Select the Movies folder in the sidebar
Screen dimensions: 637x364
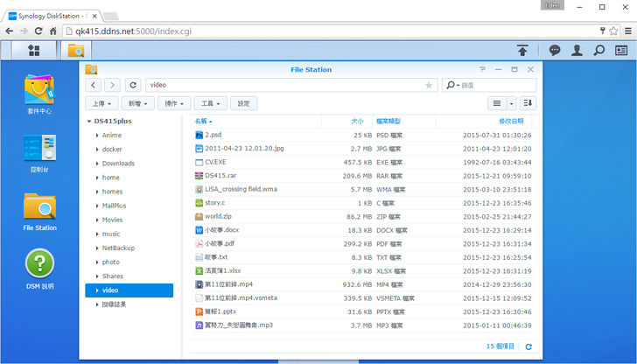click(112, 220)
